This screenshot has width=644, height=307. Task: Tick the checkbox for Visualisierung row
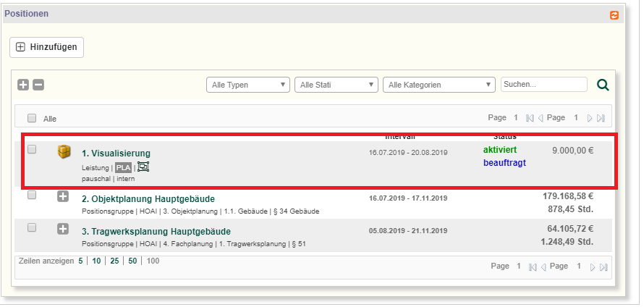(32, 150)
